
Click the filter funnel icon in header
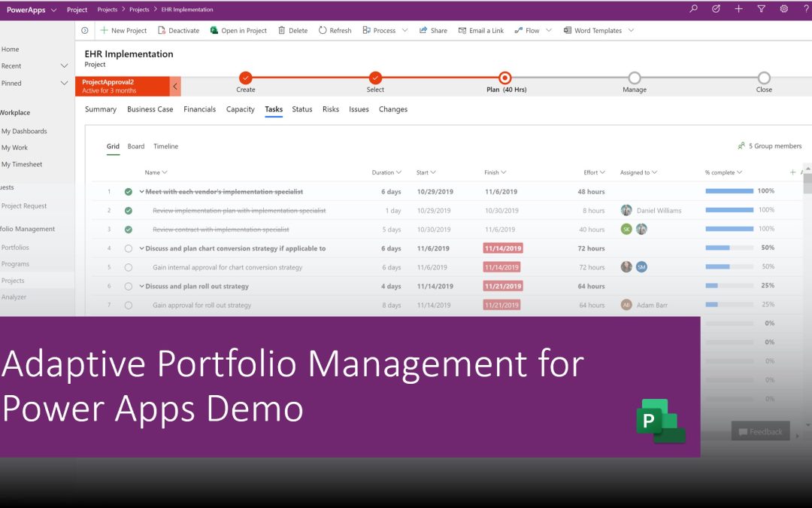[761, 9]
